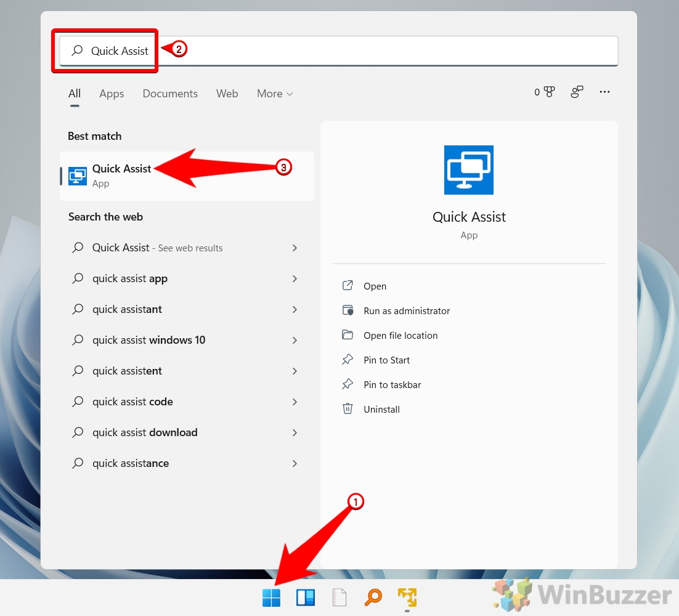
Task: Select the 'Quick Assist' text under Best match
Action: coord(121,168)
